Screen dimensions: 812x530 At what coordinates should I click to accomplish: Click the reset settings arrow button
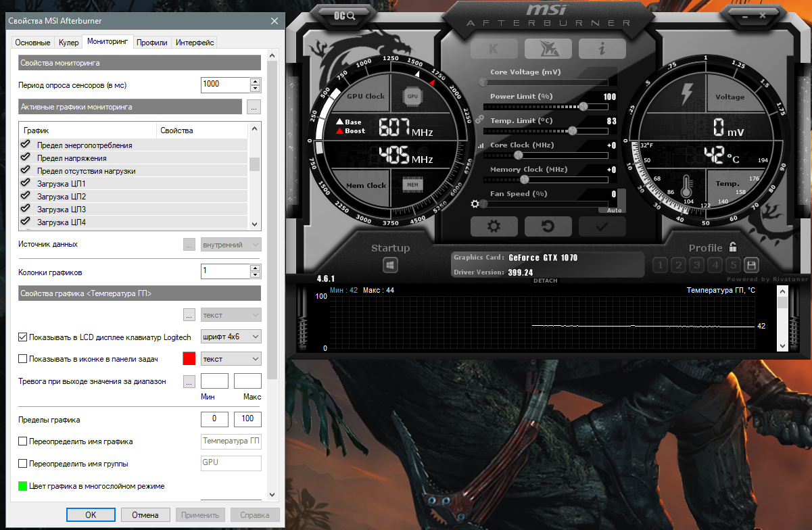pyautogui.click(x=548, y=226)
